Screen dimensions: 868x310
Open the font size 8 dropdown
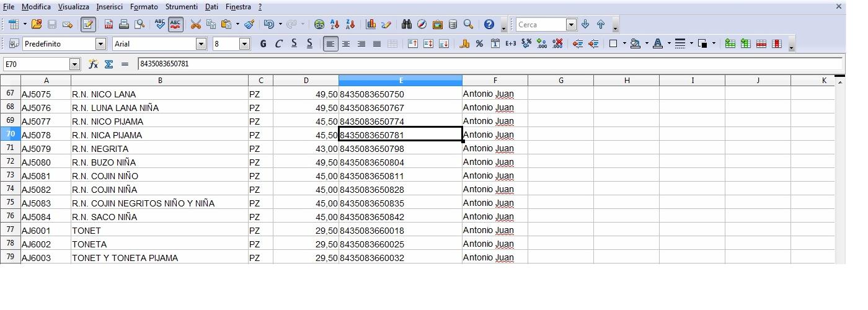[x=244, y=43]
